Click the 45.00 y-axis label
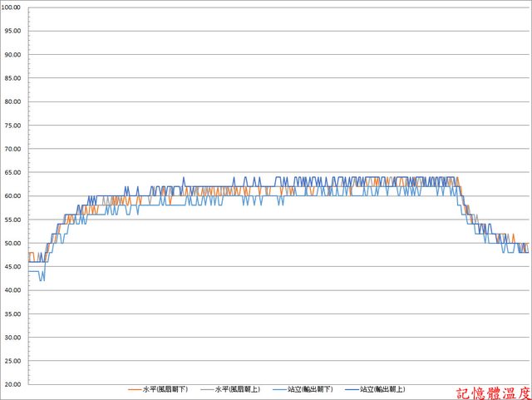 (13, 267)
